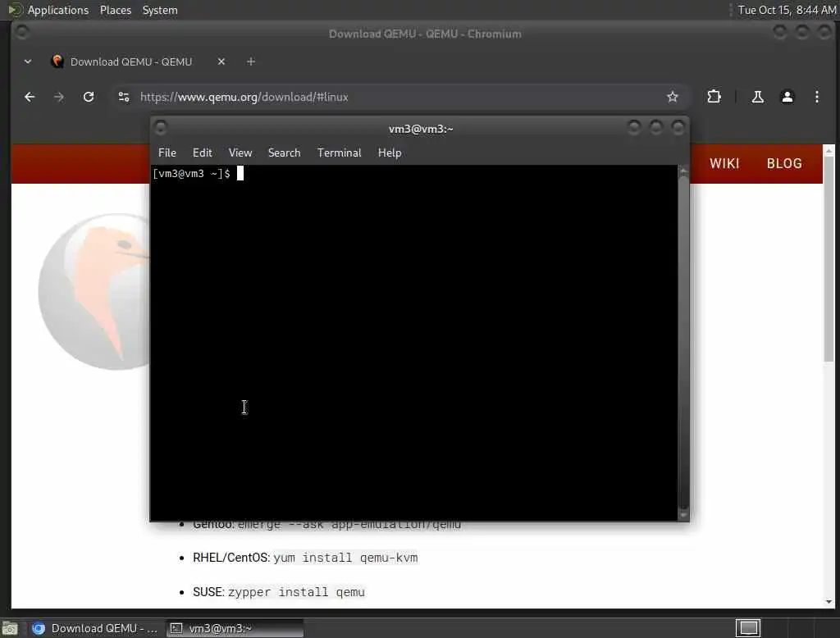The width and height of the screenshot is (840, 638).
Task: Open the BLOG link on QEMU site
Action: click(x=784, y=163)
